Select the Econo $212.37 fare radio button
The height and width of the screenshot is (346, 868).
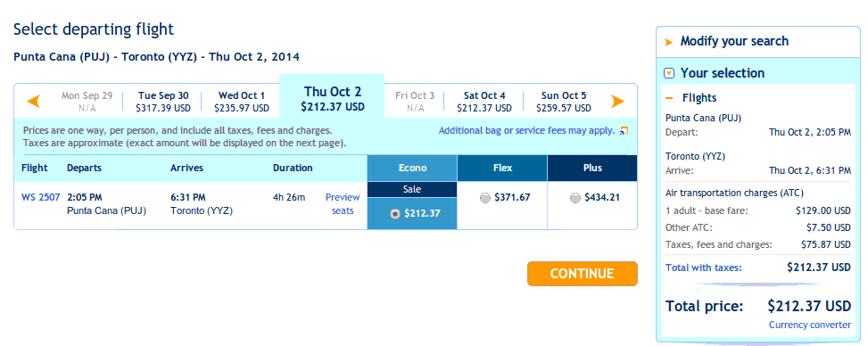coord(394,214)
